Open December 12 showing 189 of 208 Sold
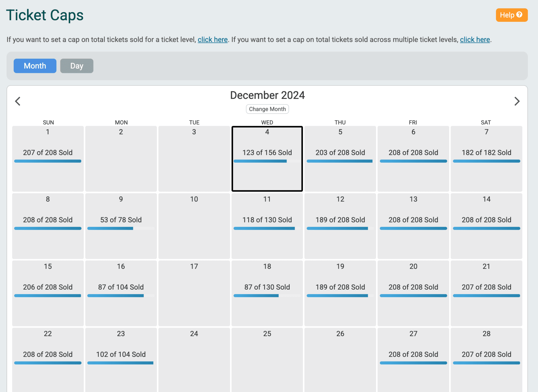This screenshot has width=538, height=392. coord(340,226)
